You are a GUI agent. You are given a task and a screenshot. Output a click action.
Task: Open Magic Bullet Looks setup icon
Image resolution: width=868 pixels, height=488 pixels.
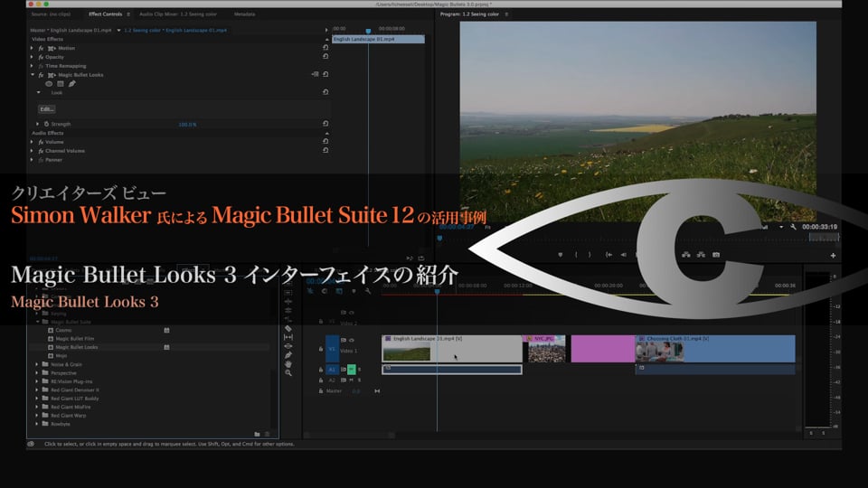[315, 74]
